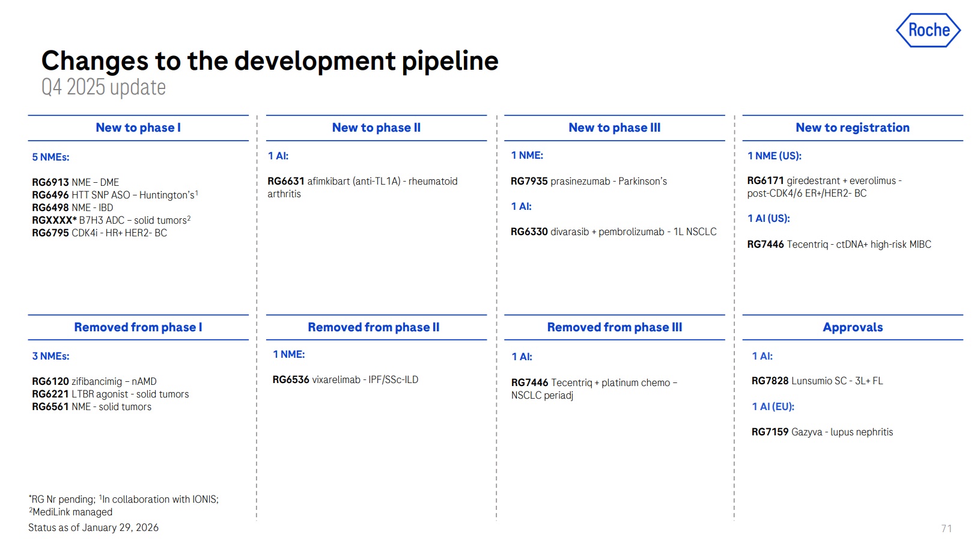The height and width of the screenshot is (543, 980).
Task: Select the 'New to phase II' heading
Action: pyautogui.click(x=376, y=127)
